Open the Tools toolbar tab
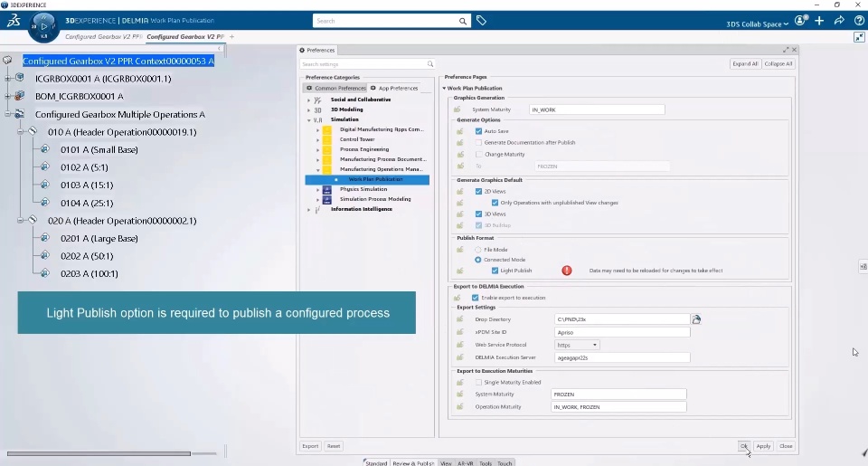Image resolution: width=868 pixels, height=466 pixels. 486,462
